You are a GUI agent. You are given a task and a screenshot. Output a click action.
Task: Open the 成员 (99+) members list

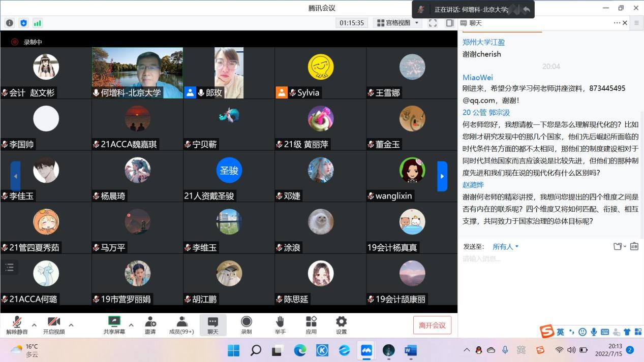[181, 325]
